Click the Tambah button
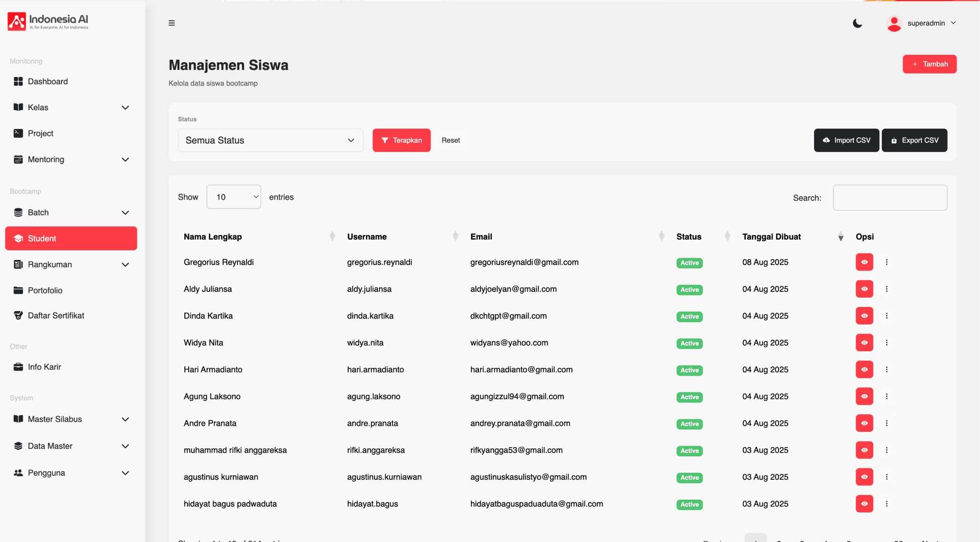The width and height of the screenshot is (980, 542). point(929,64)
